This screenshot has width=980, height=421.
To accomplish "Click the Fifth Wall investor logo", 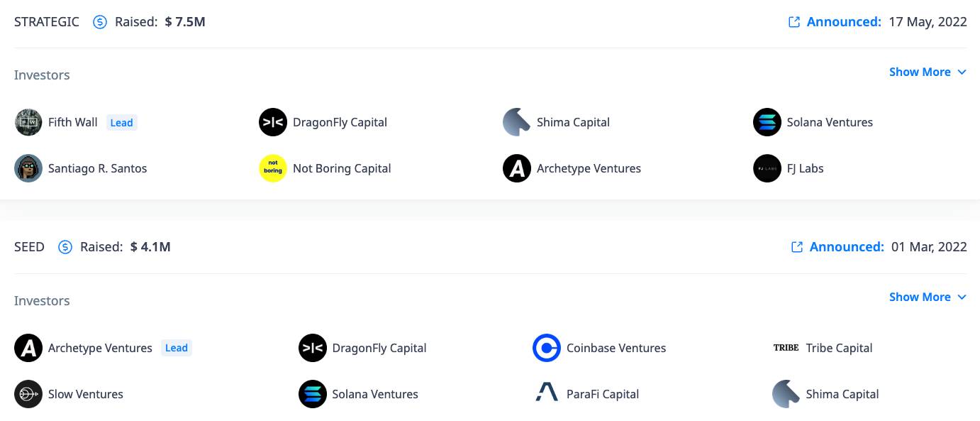I will coord(28,122).
